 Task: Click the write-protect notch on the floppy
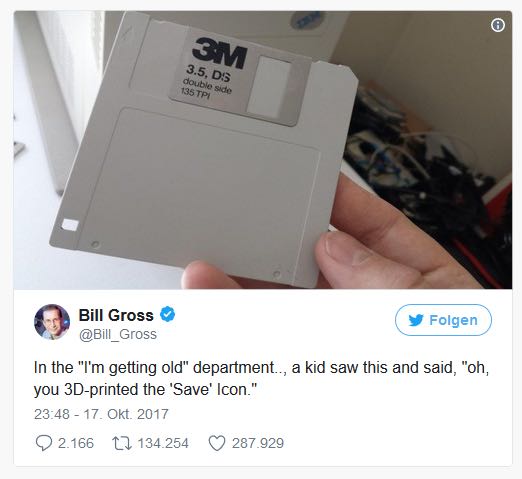click(71, 224)
